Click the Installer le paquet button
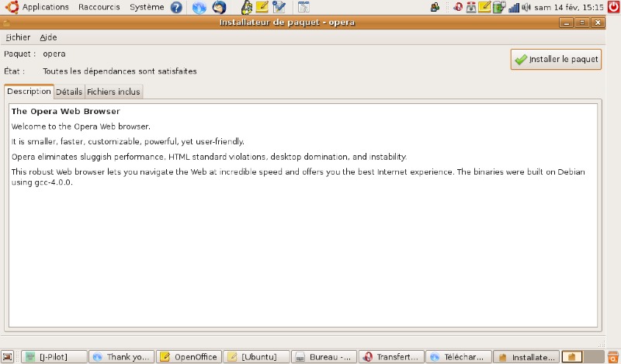Image resolution: width=621 pixels, height=364 pixels. coord(556,59)
